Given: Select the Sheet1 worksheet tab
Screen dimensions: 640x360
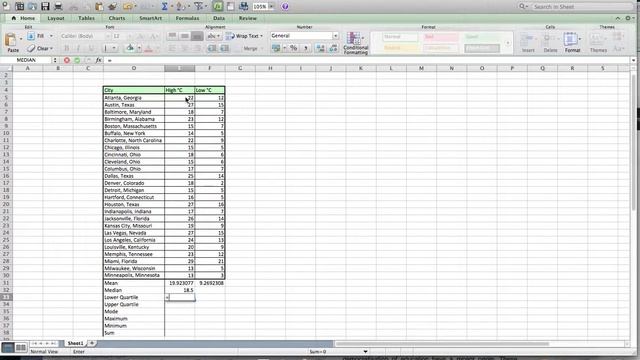Looking at the screenshot, I should [75, 343].
